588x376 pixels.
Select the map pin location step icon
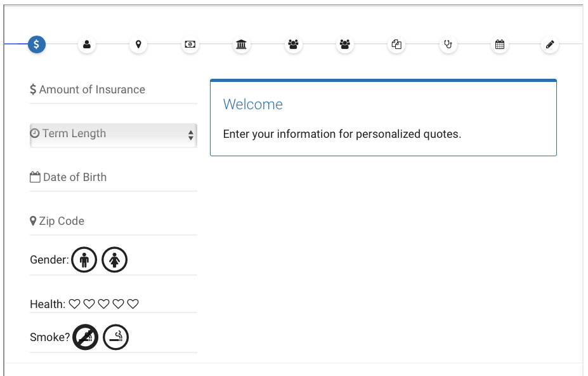click(138, 44)
